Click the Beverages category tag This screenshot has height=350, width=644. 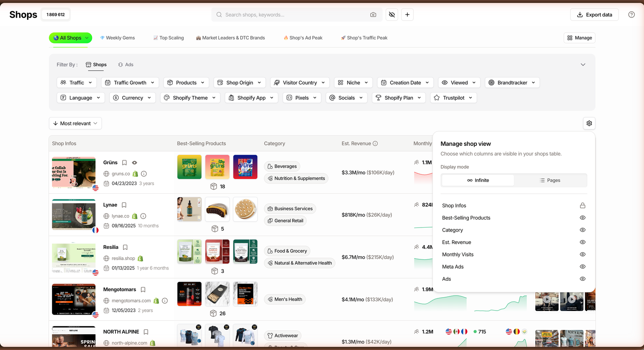pyautogui.click(x=282, y=166)
